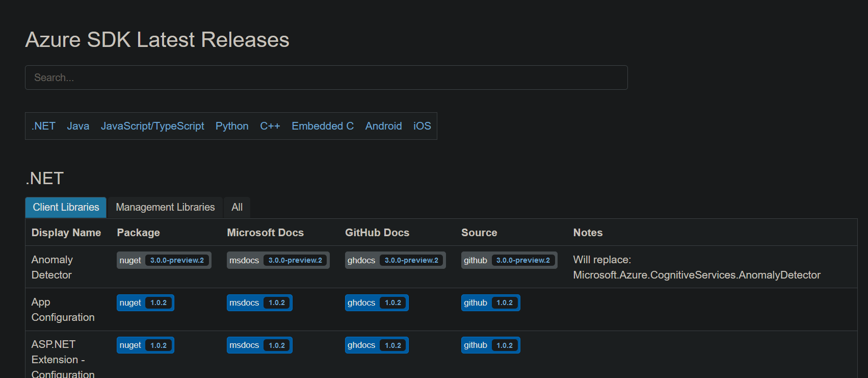This screenshot has width=868, height=378.
Task: Go to the Python section link
Action: tap(232, 126)
